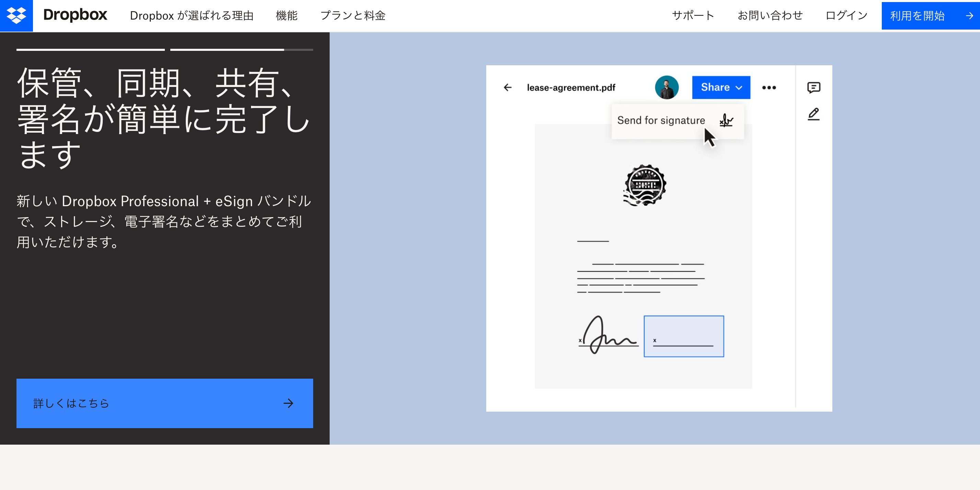Open Dropbox が選ばれる理由 menu
Viewport: 980px width, 490px height.
pyautogui.click(x=191, y=15)
